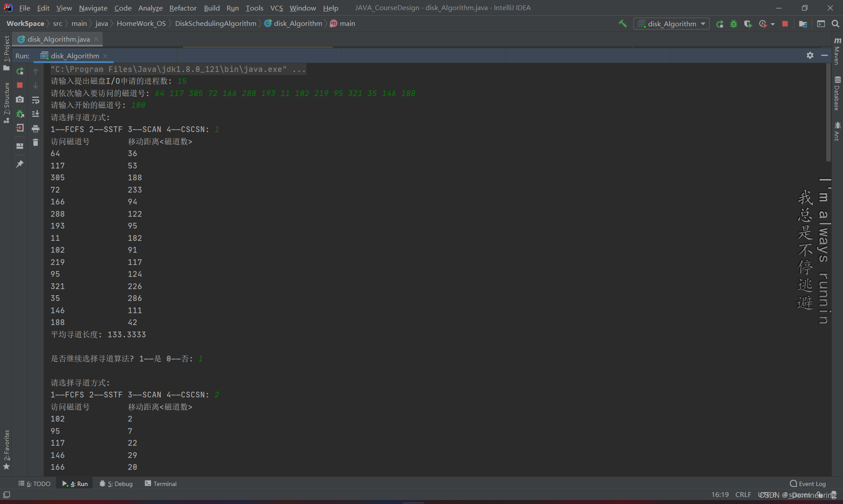Screen dimensions: 843x504
Task: Toggle Scroll to End in Run console
Action: [x=36, y=114]
